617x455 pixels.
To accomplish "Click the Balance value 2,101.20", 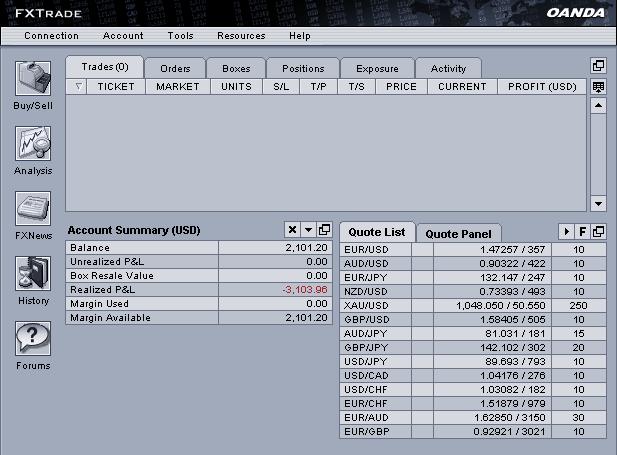I will coord(306,248).
